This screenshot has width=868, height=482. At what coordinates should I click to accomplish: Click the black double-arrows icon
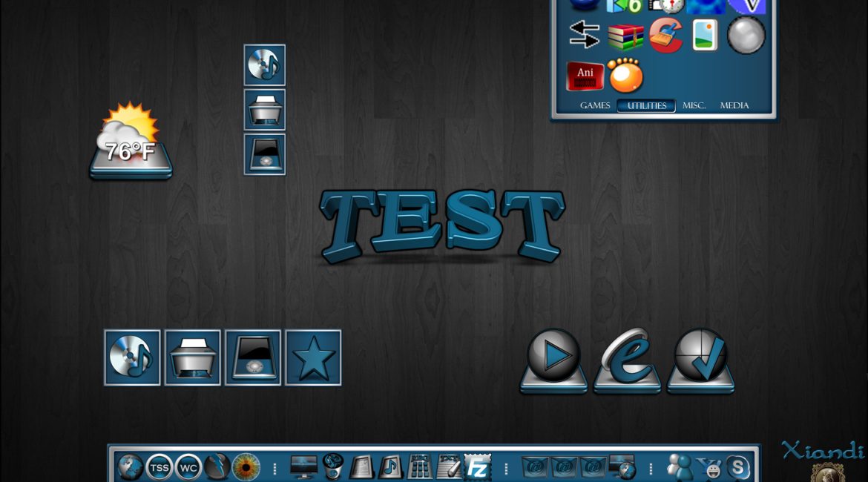(x=584, y=35)
